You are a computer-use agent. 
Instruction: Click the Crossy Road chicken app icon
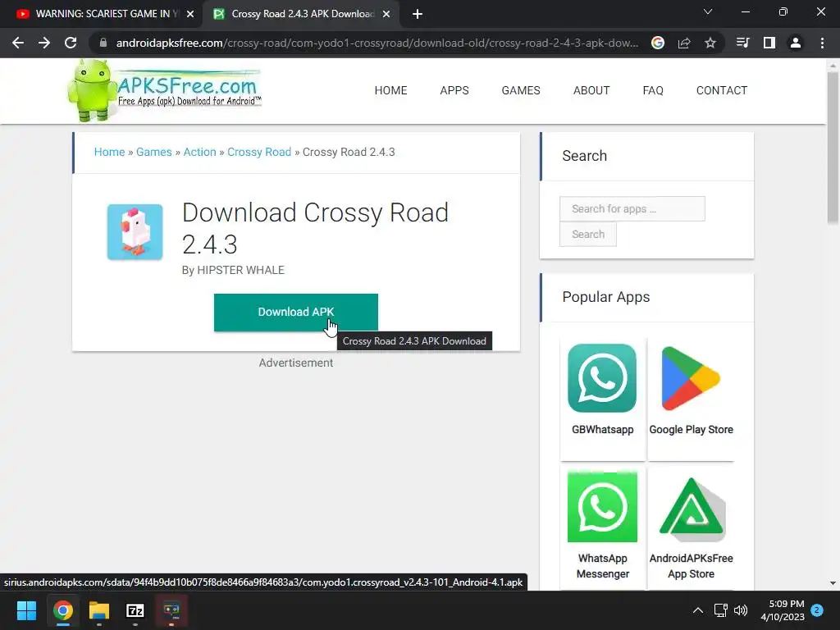tap(135, 232)
